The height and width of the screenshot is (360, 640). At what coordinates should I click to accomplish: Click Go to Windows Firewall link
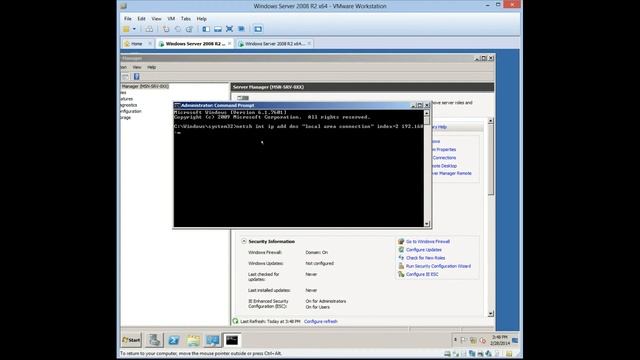(x=428, y=242)
